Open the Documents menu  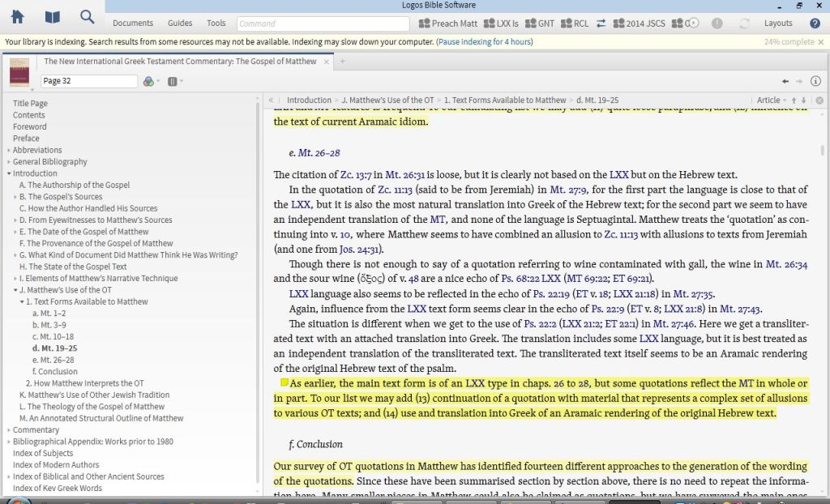[133, 23]
